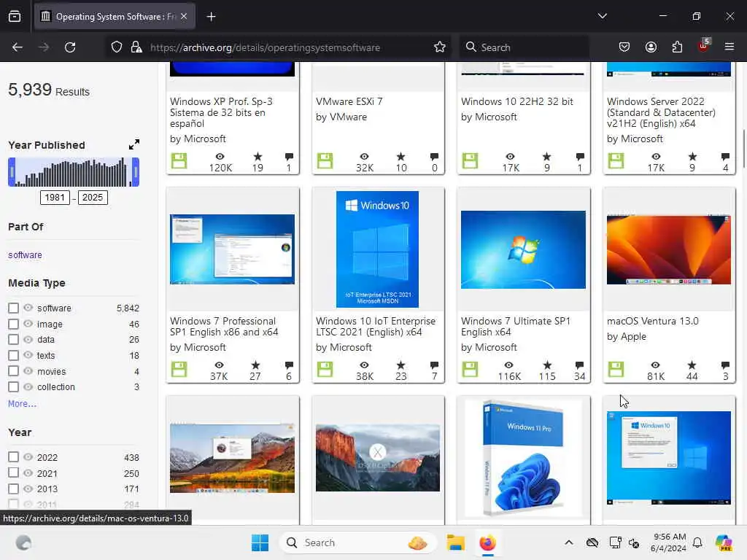Screen dimensions: 747x560
Task: Check the data media type box
Action: pyautogui.click(x=13, y=340)
